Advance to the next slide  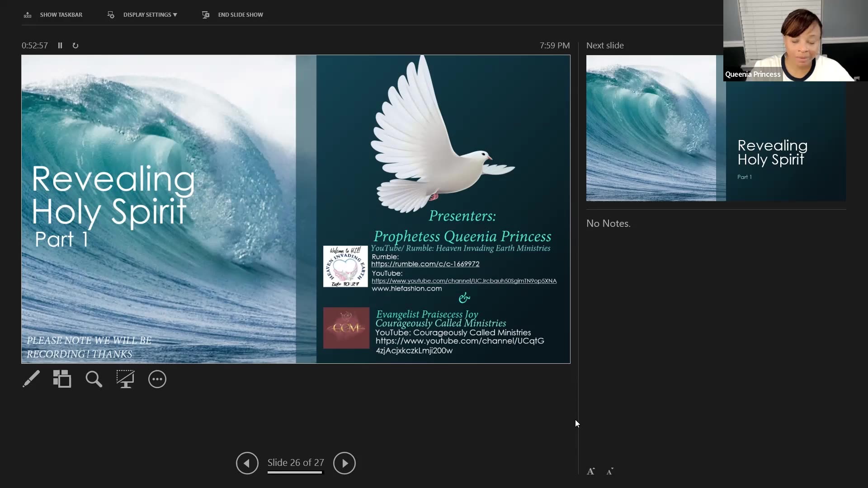tap(344, 463)
